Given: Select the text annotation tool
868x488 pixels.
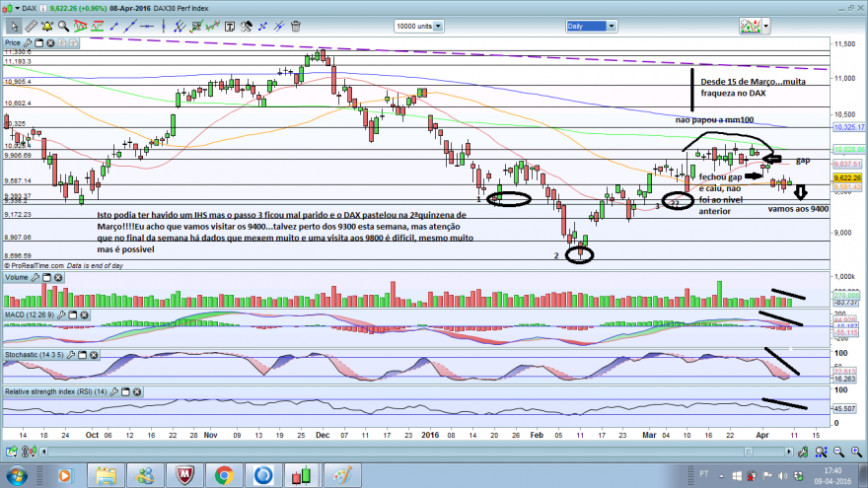Looking at the screenshot, I should click(229, 26).
